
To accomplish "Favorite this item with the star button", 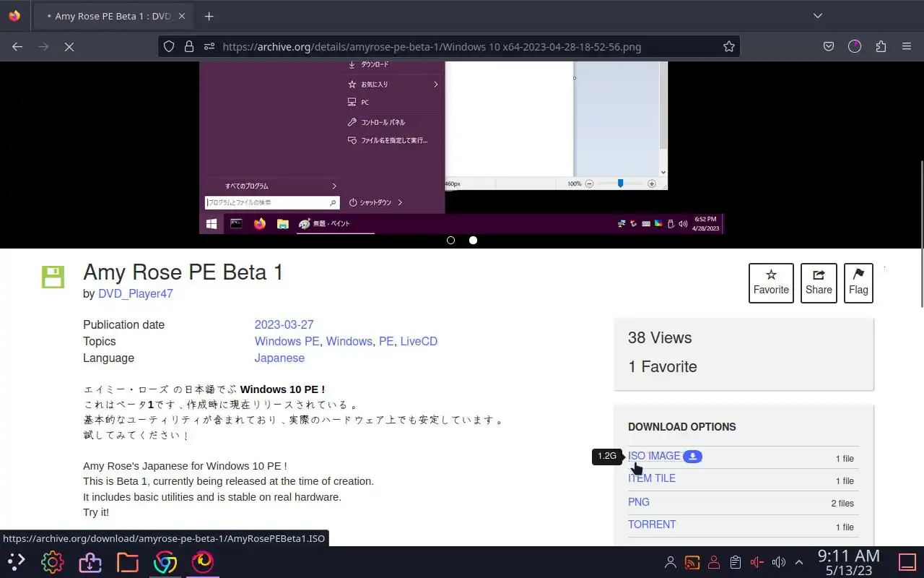I will pyautogui.click(x=771, y=282).
